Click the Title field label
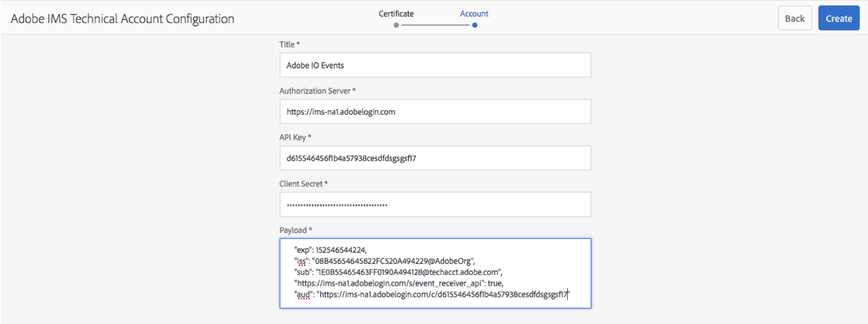 pyautogui.click(x=290, y=44)
